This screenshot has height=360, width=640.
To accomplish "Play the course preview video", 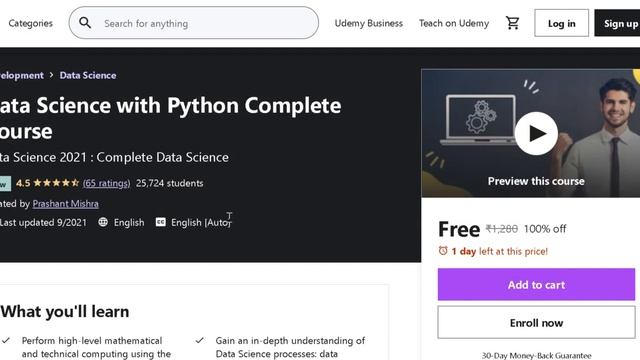I will 536,133.
